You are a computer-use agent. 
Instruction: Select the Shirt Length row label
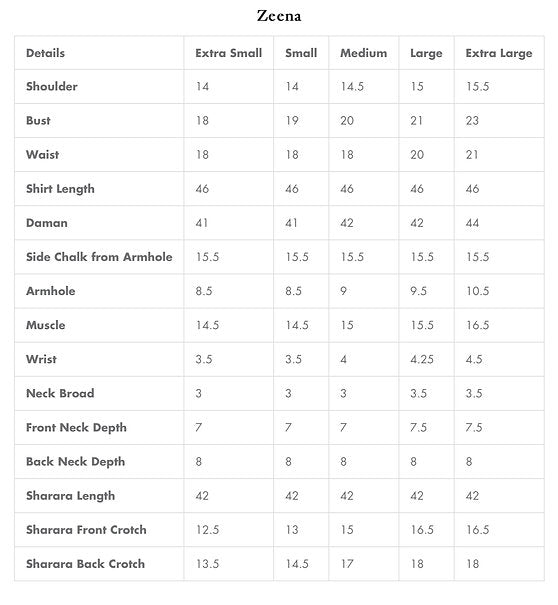pyautogui.click(x=60, y=189)
